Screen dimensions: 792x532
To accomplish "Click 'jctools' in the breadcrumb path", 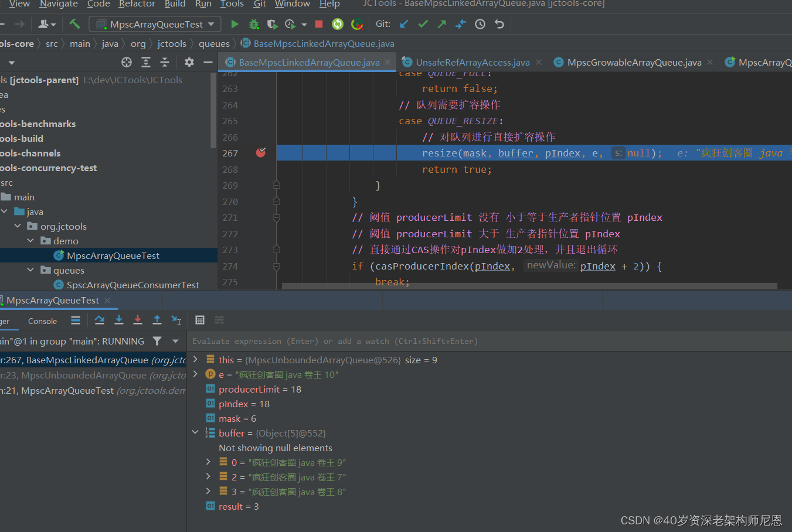I will point(172,43).
